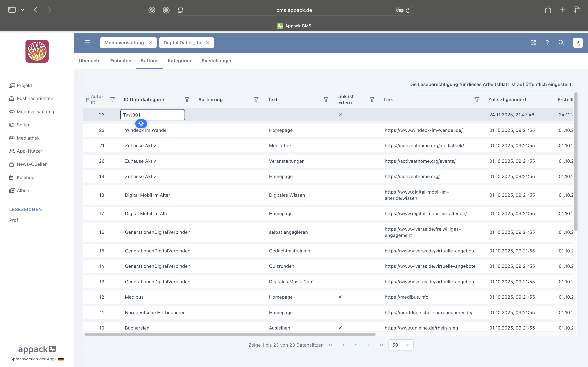Switch to the Einstellungen tab
This screenshot has width=588, height=367.
[x=217, y=61]
